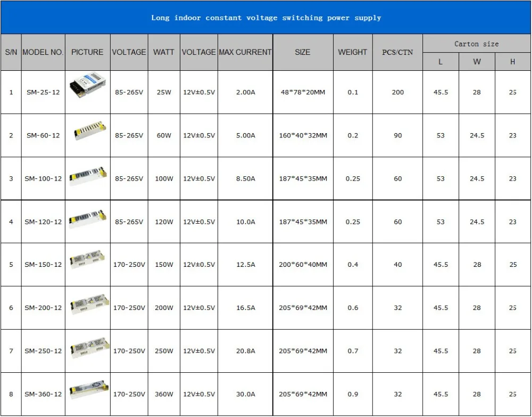Select model cell 'SM-60-12'
Viewport: 532px width, 417px height.
point(43,135)
